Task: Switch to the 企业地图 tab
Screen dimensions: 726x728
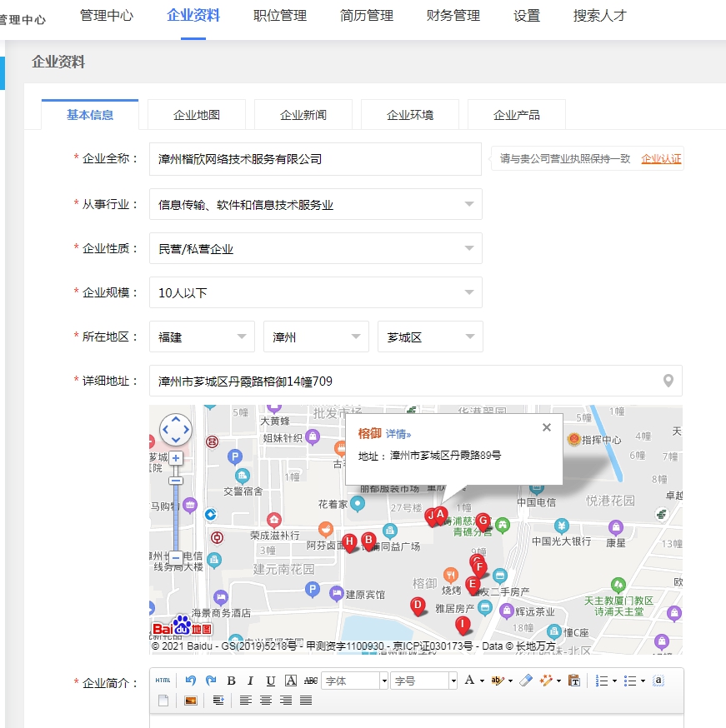Action: (x=197, y=115)
